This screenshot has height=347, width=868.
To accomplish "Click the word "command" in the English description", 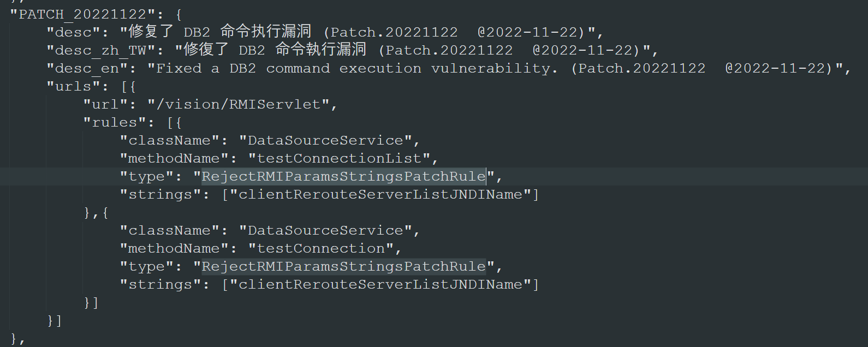I will coord(298,69).
